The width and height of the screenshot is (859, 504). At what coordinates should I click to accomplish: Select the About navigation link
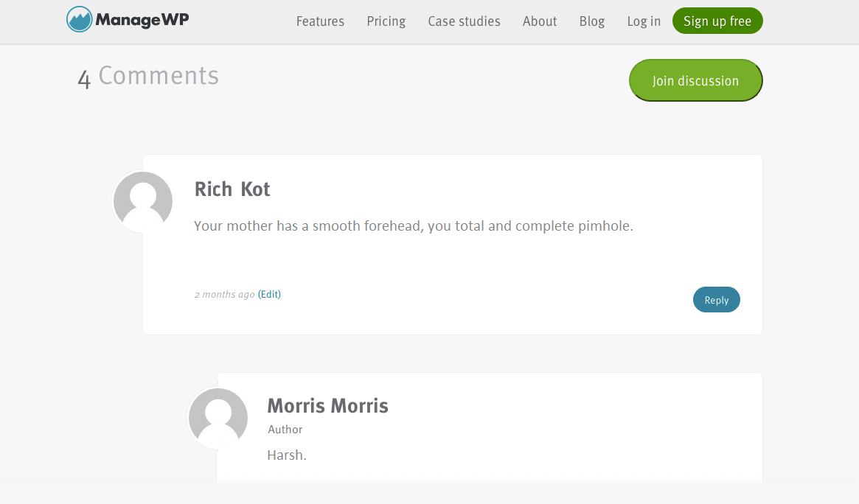click(x=539, y=21)
